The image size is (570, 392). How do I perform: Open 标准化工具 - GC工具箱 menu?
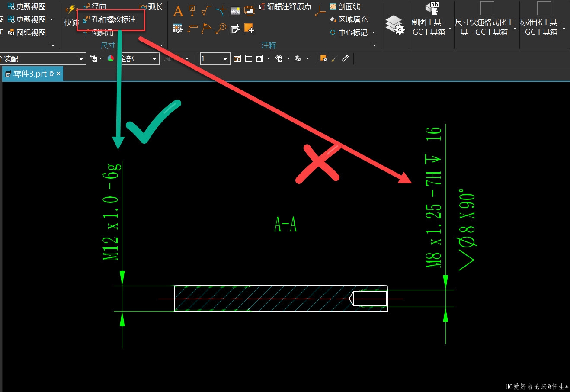[x=543, y=19]
